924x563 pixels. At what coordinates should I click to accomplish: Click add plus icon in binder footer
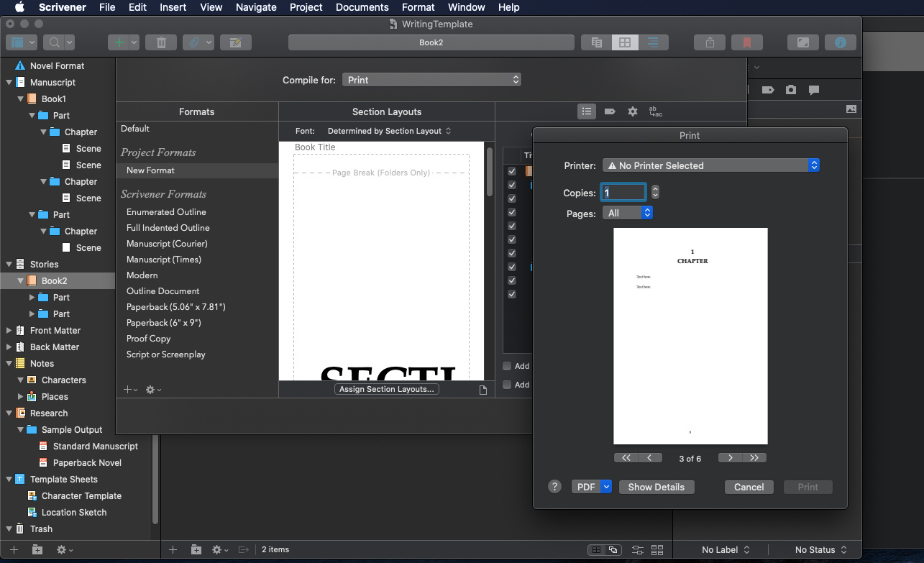click(14, 550)
